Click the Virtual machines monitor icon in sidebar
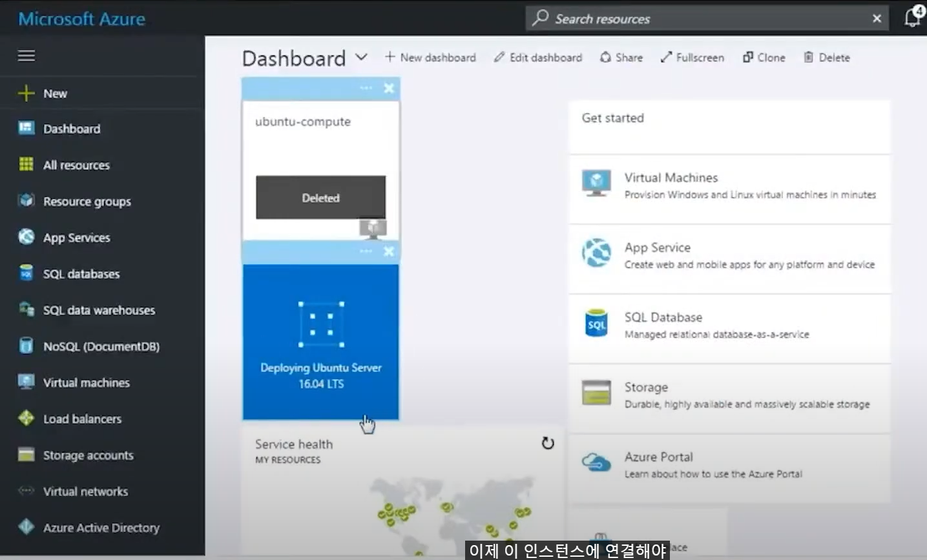The image size is (927, 560). 26,382
